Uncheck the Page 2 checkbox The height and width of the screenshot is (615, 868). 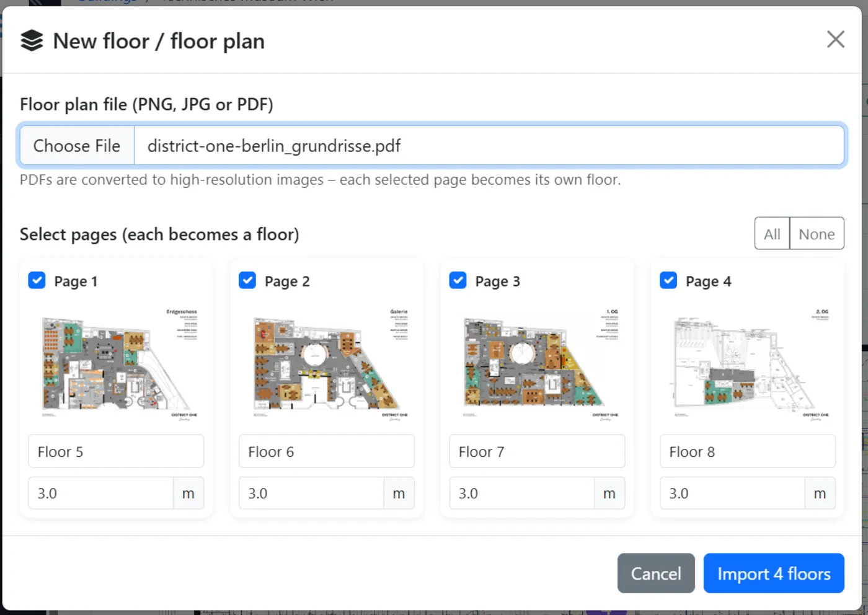[247, 280]
